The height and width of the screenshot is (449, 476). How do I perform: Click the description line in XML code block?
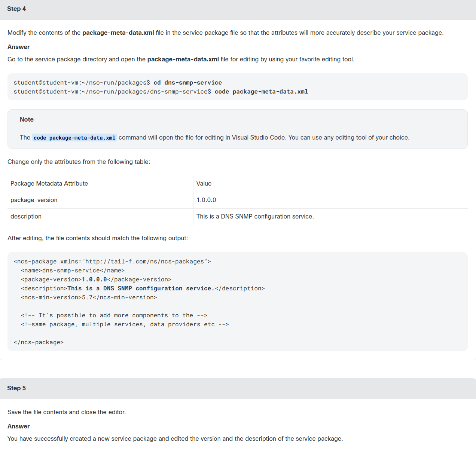click(143, 288)
